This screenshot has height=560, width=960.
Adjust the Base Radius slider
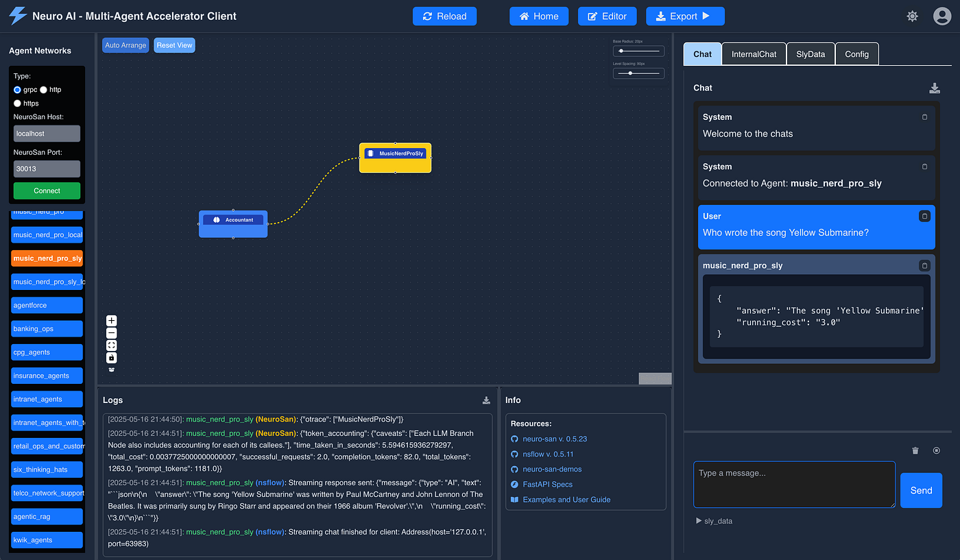(638, 51)
